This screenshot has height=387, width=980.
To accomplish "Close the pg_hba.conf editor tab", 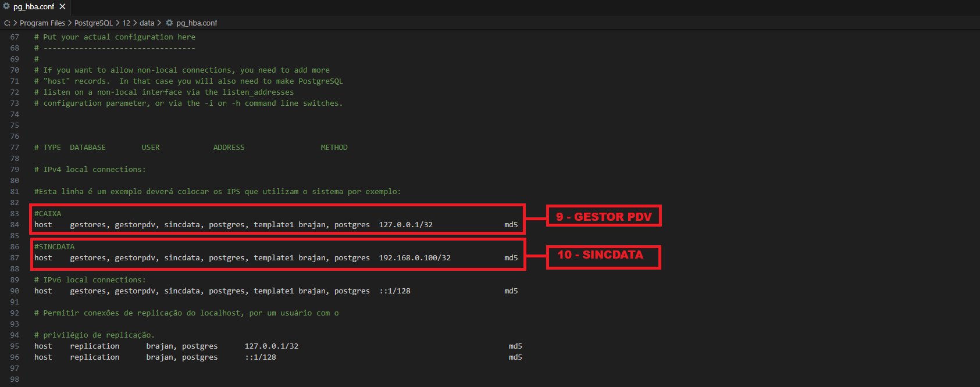I will click(62, 6).
